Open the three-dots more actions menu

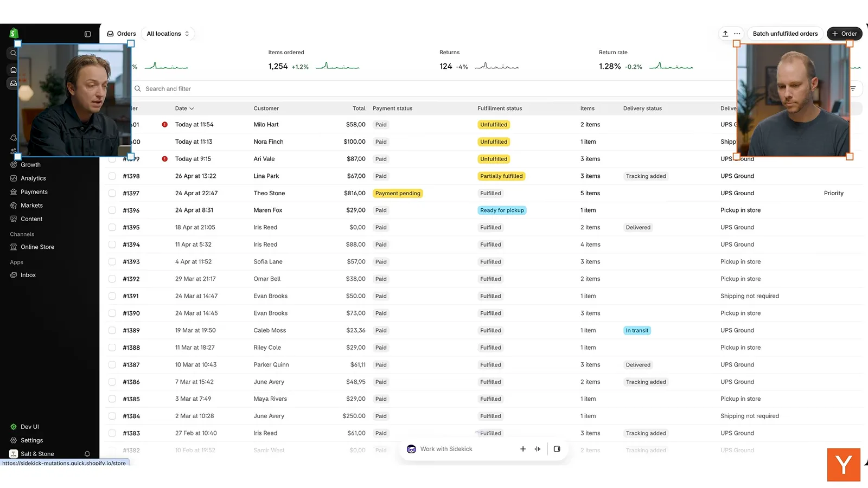tap(737, 34)
